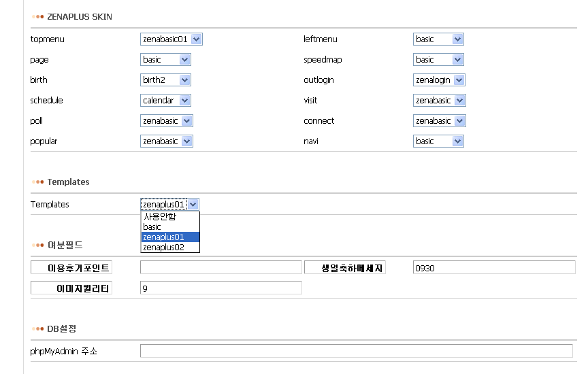
Task: Open the leftmenu skin dropdown
Action: point(438,39)
